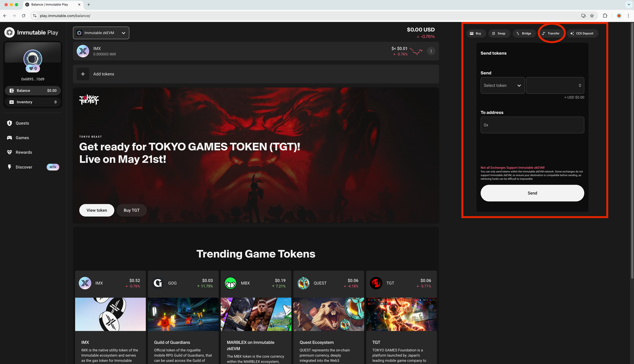Open the Chrome three-dot menu
Viewport: 634px width, 364px height.
(x=628, y=16)
